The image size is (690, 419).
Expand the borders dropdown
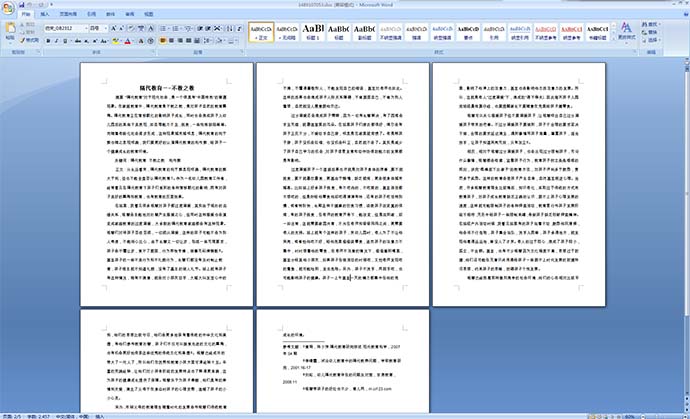click(237, 41)
